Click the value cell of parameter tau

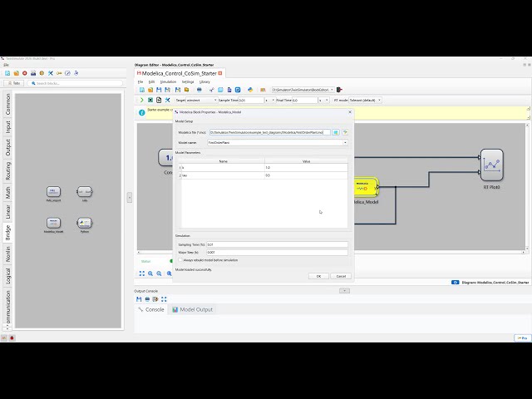point(306,175)
